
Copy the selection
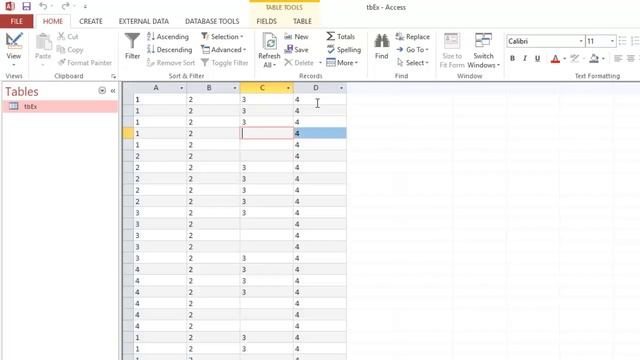pos(70,49)
